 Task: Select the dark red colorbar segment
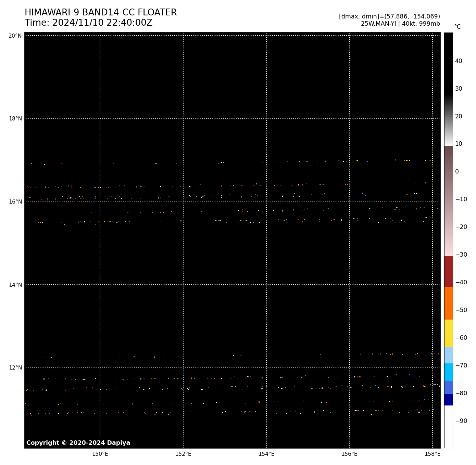(x=448, y=272)
